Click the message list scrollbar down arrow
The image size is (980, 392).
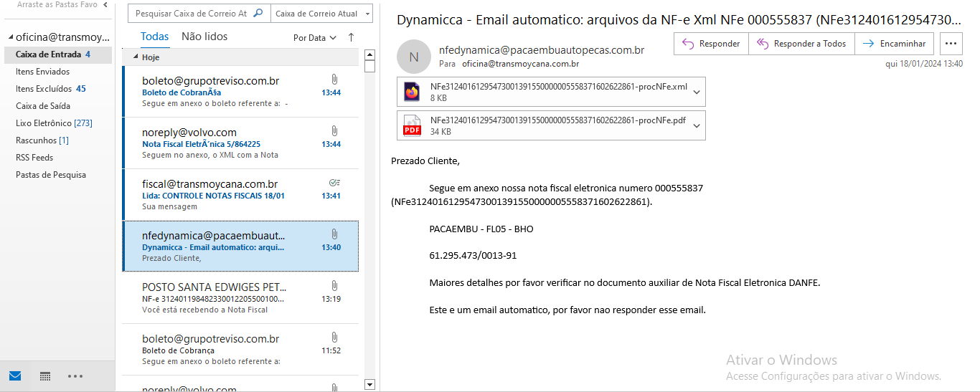pyautogui.click(x=369, y=385)
